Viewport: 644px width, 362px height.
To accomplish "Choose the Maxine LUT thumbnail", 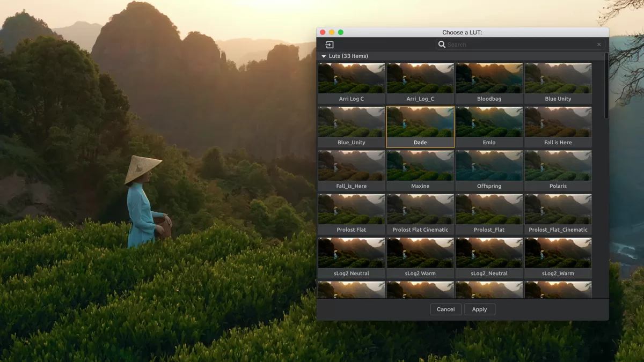I will pyautogui.click(x=420, y=171).
